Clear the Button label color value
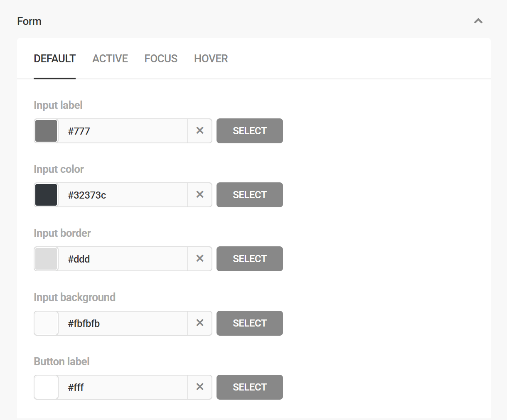The image size is (507, 420). point(200,387)
